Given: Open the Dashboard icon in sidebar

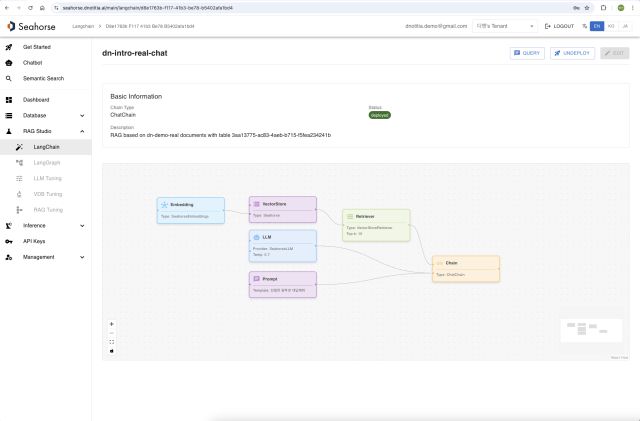Looking at the screenshot, I should (9, 100).
